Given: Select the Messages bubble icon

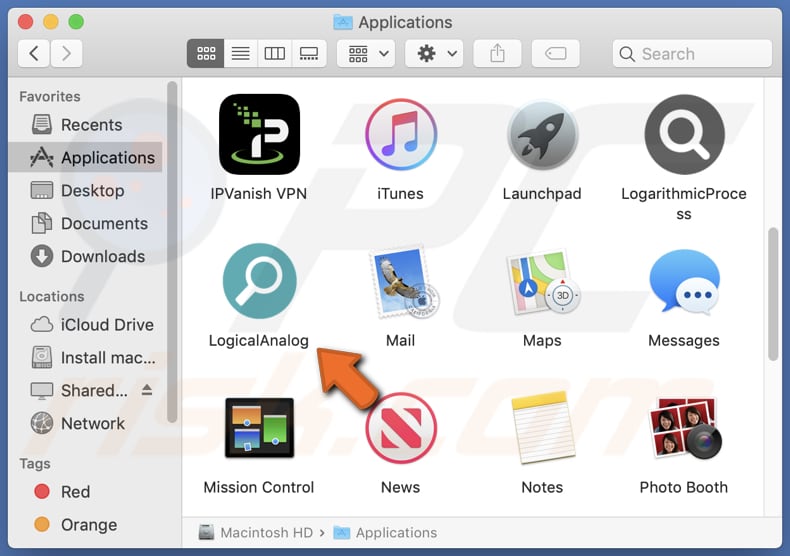Looking at the screenshot, I should coord(684,282).
